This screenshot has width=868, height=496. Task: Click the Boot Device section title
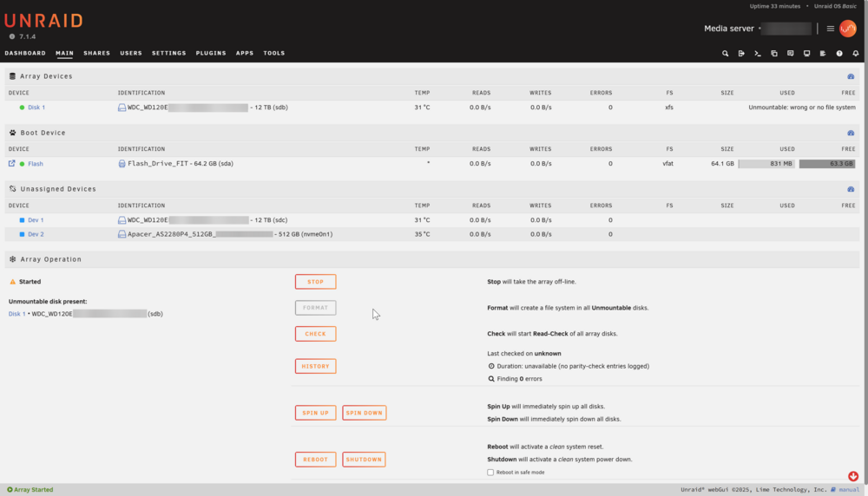43,133
